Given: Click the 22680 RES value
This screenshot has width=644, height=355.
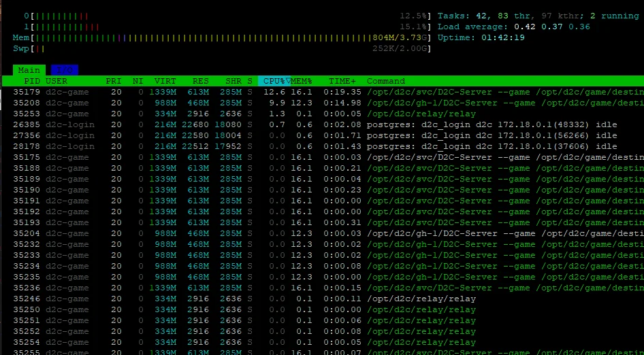Looking at the screenshot, I should 195,124.
